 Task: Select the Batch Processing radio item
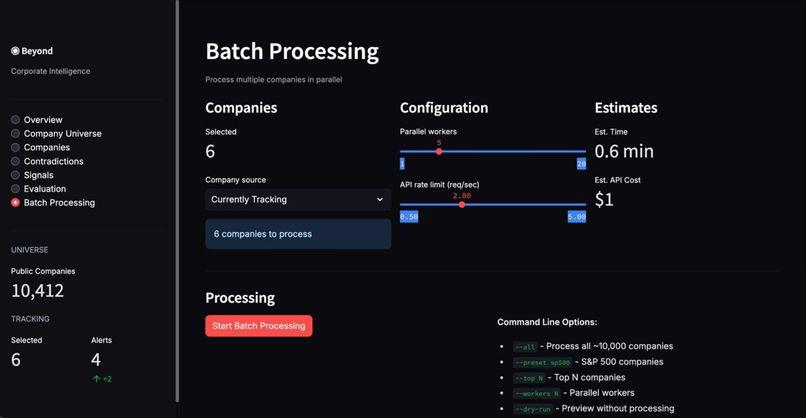coord(15,203)
